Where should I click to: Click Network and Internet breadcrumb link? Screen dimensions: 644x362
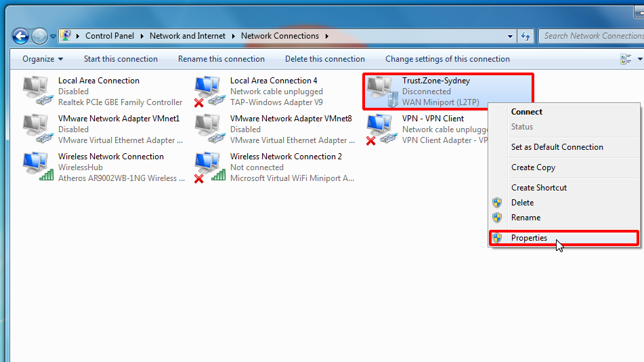(187, 36)
